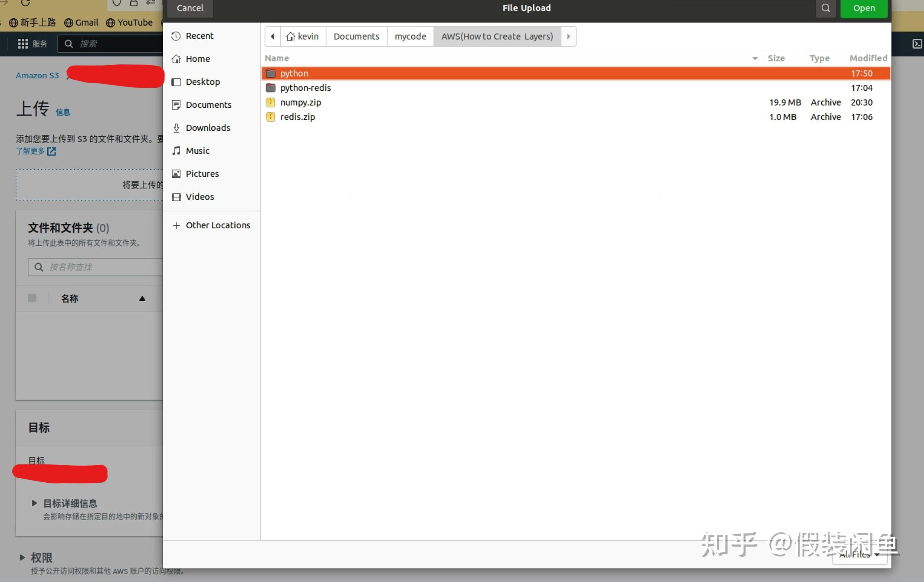Open the python-redis folder
The height and width of the screenshot is (582, 924).
[x=305, y=88]
